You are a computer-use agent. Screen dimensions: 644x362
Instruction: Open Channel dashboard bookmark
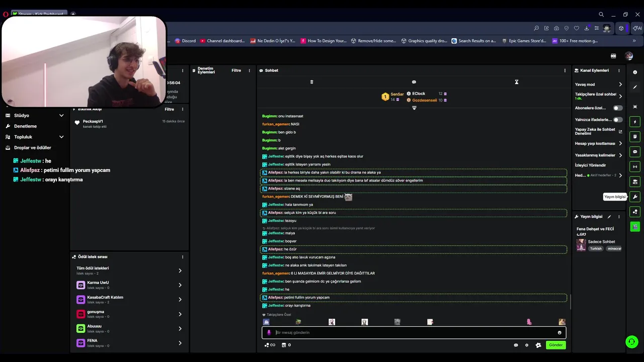(222, 41)
